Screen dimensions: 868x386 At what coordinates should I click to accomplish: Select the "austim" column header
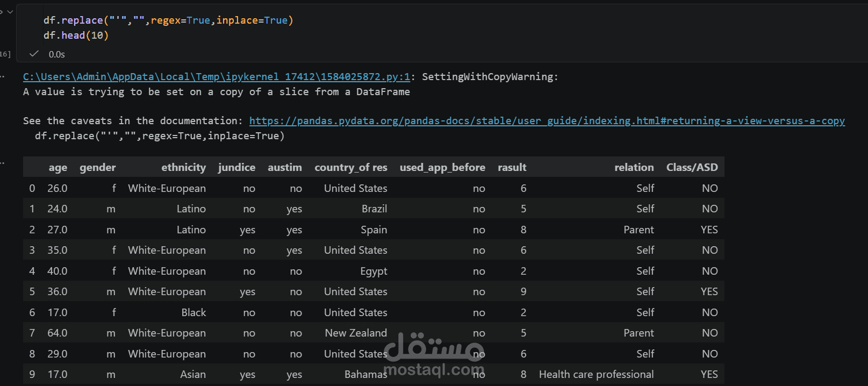tap(284, 167)
